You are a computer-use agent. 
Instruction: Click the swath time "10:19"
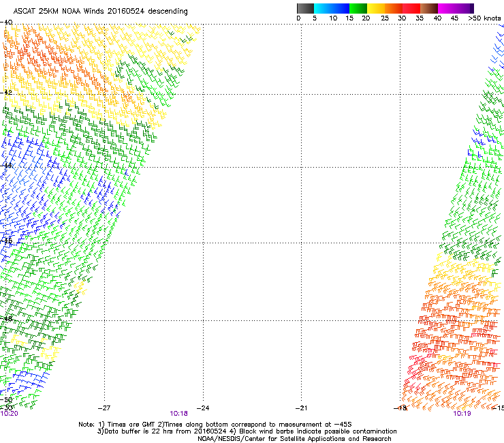[x=462, y=414]
